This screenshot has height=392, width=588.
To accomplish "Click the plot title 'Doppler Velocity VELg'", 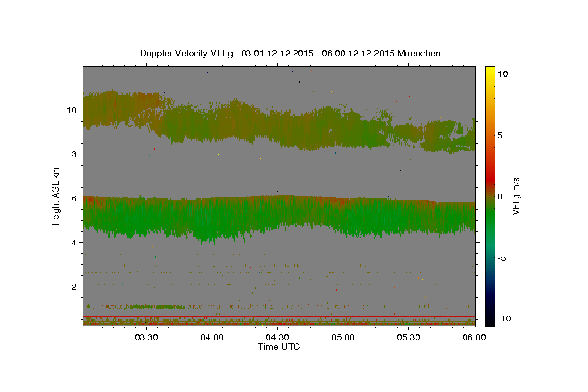I will pyautogui.click(x=187, y=53).
